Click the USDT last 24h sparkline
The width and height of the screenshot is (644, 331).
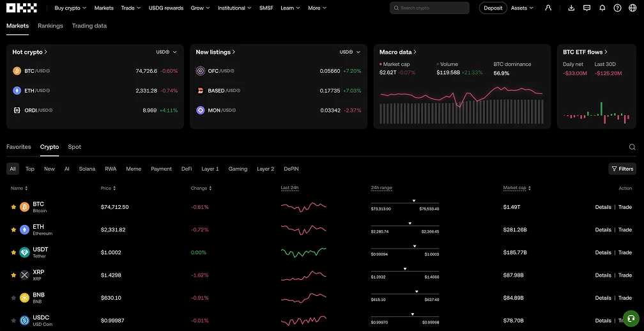pos(303,252)
